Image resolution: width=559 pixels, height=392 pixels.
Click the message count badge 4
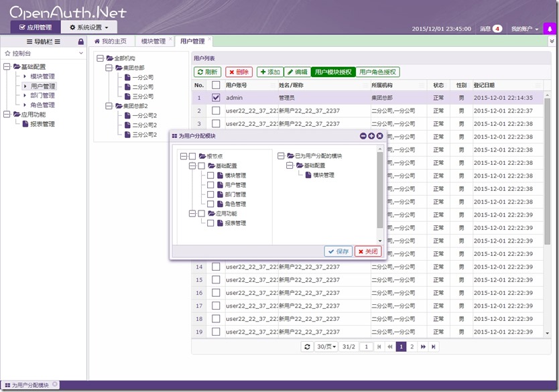tap(497, 29)
